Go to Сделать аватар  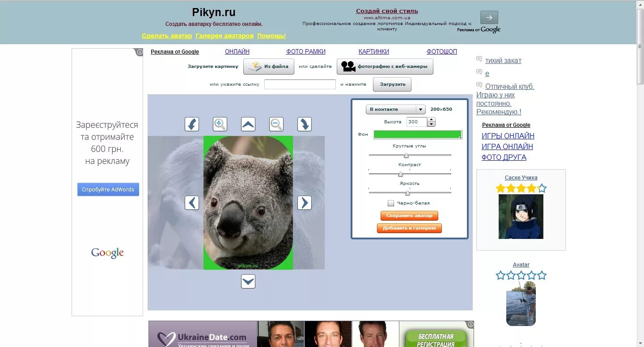coord(167,36)
